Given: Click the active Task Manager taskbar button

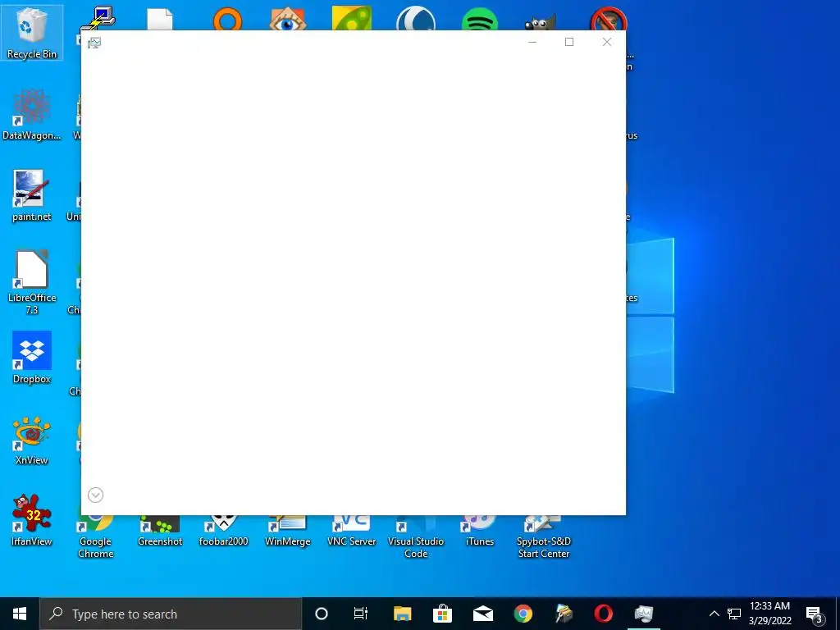Looking at the screenshot, I should 643,614.
